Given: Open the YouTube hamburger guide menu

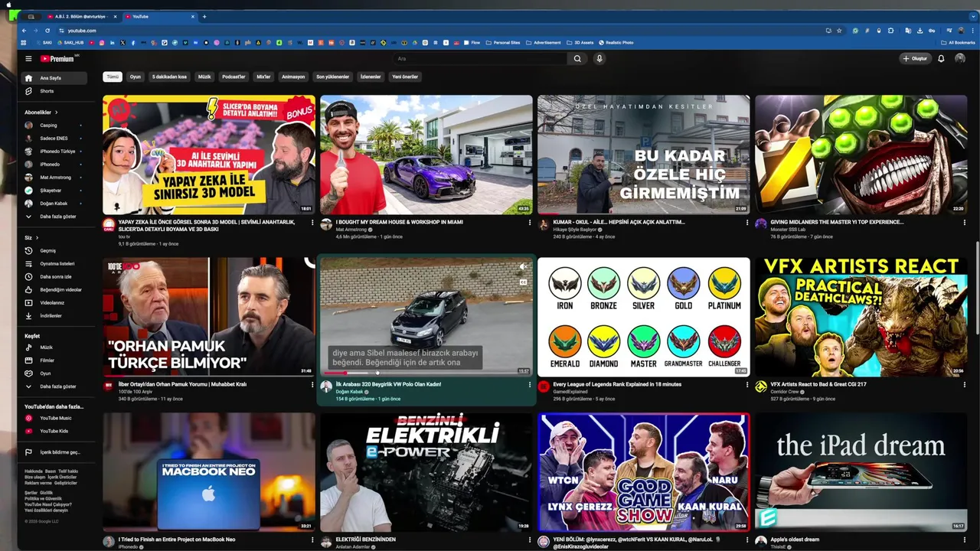Looking at the screenshot, I should [x=28, y=58].
